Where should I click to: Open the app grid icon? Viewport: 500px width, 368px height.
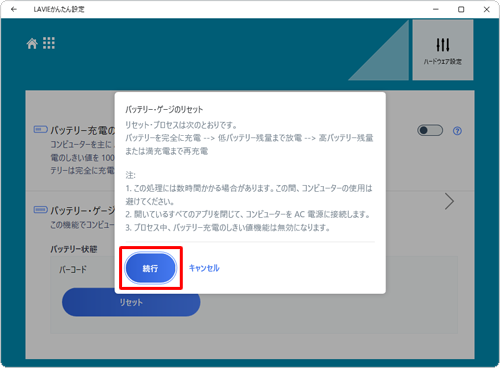[x=49, y=43]
